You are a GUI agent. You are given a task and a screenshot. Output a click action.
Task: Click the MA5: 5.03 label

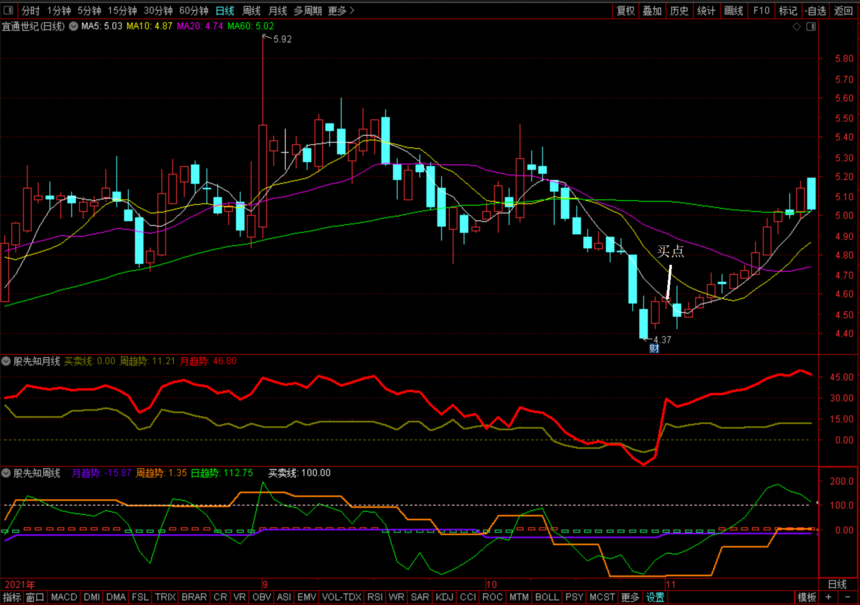click(101, 26)
